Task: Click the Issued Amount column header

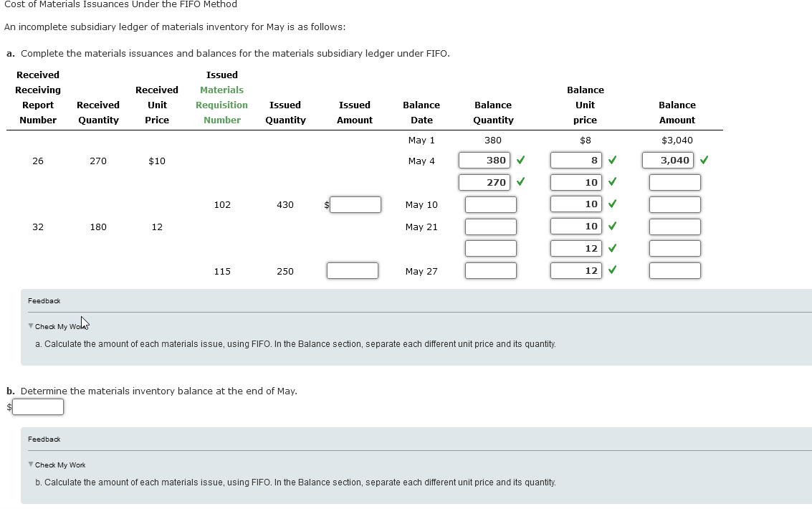Action: click(355, 113)
